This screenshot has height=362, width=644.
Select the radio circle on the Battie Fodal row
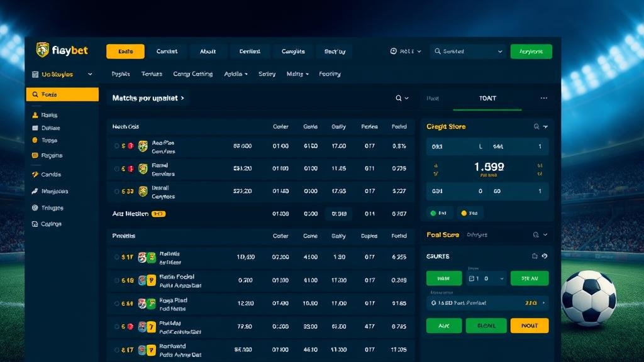point(117,280)
